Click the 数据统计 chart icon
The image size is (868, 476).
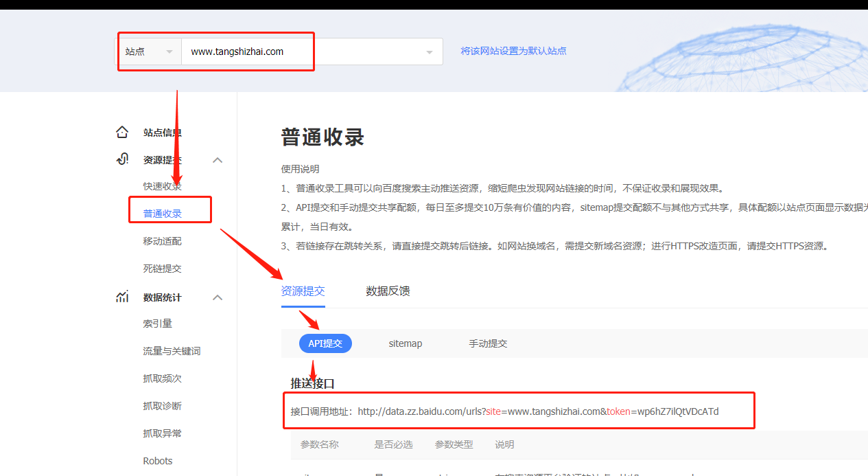click(122, 297)
